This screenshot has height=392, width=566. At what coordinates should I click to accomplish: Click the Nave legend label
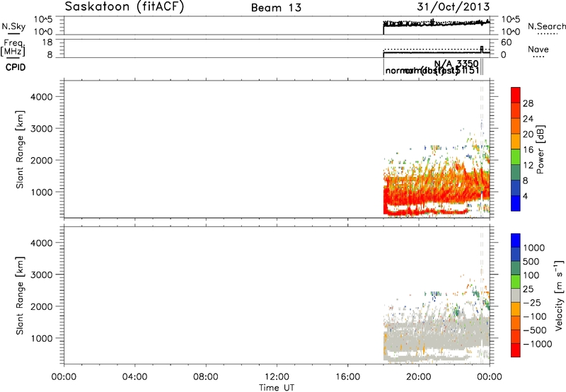tap(538, 49)
